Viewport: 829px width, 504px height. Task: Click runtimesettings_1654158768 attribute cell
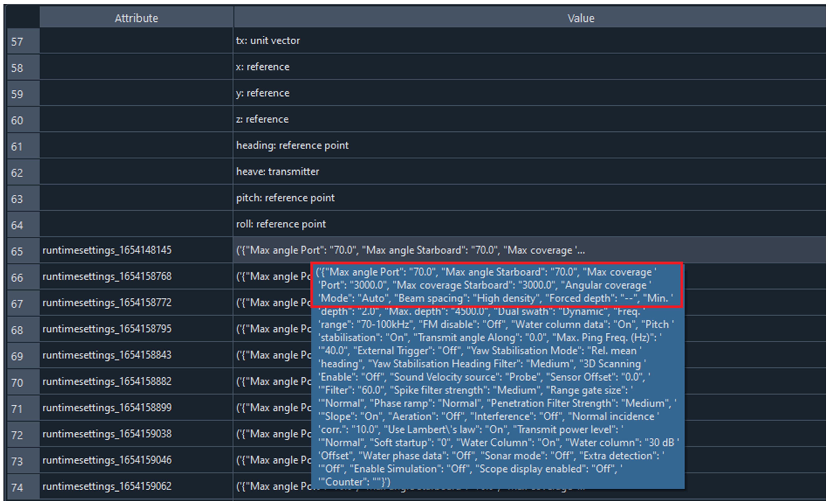107,276
